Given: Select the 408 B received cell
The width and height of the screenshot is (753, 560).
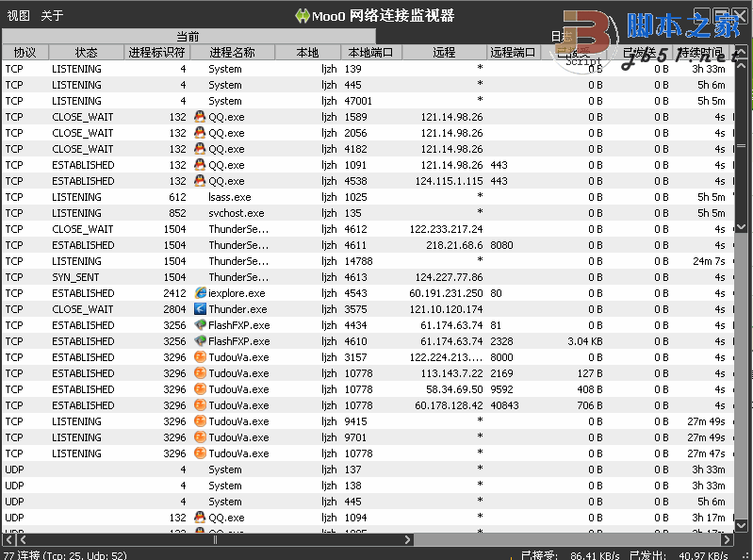Looking at the screenshot, I should (x=590, y=389).
